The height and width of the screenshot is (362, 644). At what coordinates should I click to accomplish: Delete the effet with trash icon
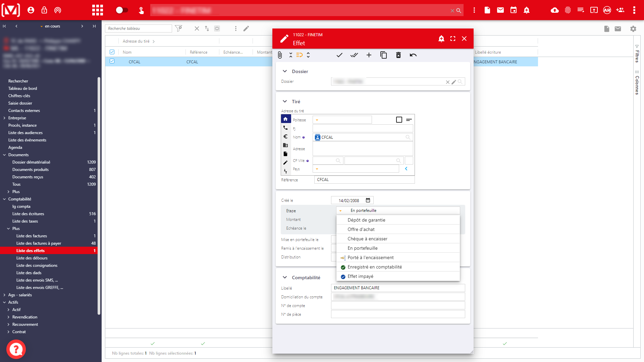[398, 55]
